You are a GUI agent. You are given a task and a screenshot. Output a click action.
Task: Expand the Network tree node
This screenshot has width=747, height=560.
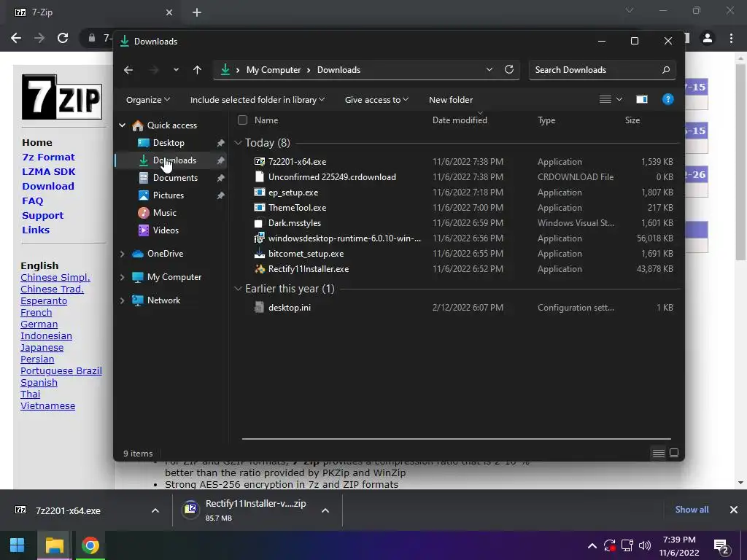(123, 300)
